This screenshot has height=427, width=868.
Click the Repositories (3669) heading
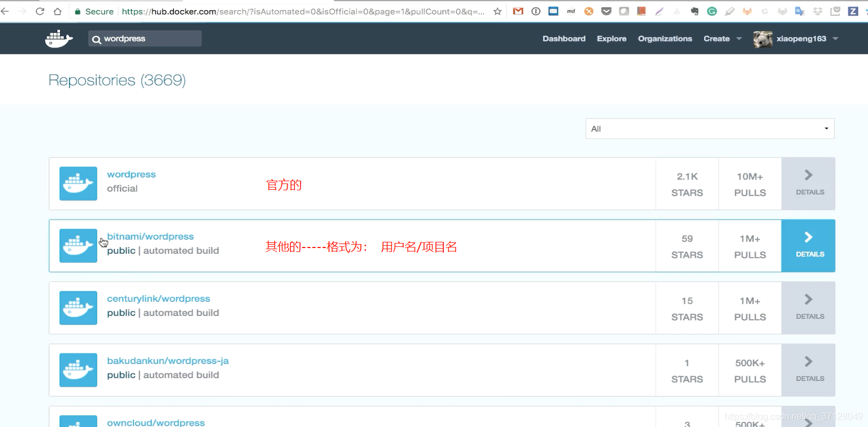point(117,80)
